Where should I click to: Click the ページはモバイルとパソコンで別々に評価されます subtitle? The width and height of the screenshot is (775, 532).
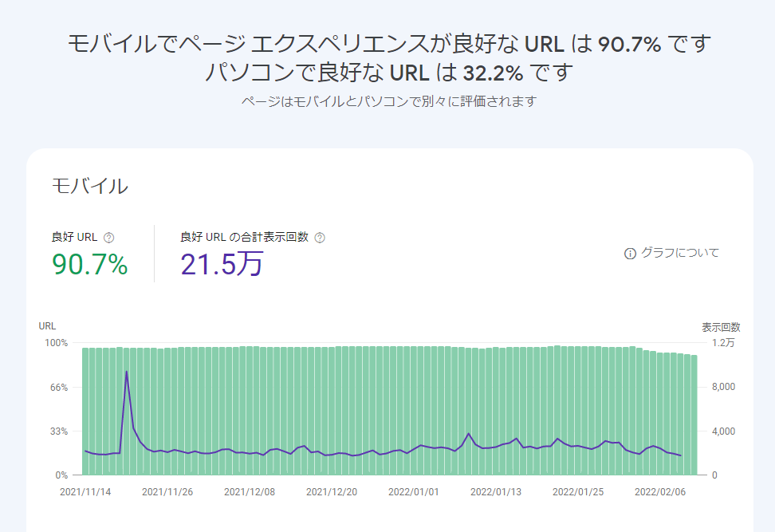pyautogui.click(x=388, y=101)
